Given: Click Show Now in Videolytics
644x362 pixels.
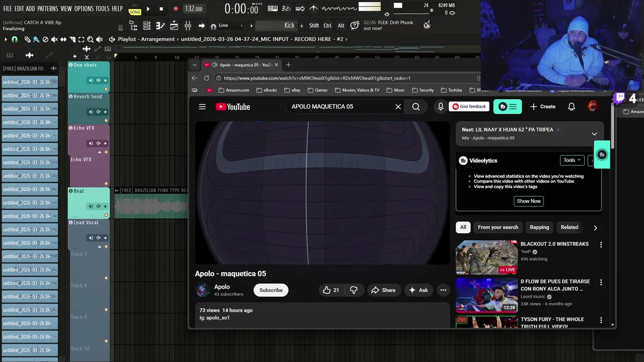Looking at the screenshot, I should [529, 201].
